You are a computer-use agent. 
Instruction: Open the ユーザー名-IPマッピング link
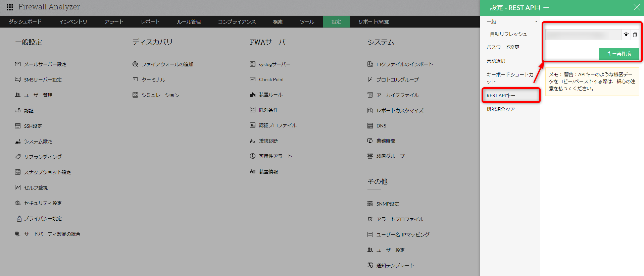pos(403,235)
